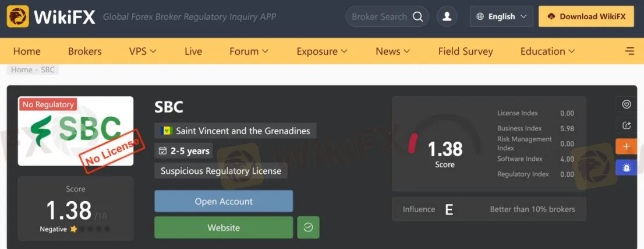Open the Exposure menu
The height and width of the screenshot is (249, 644).
click(322, 51)
